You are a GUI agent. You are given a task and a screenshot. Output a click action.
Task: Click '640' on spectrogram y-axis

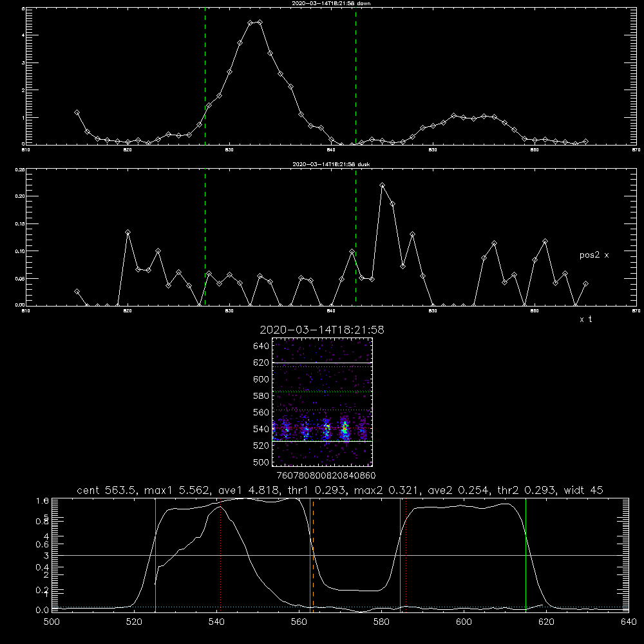pyautogui.click(x=261, y=346)
